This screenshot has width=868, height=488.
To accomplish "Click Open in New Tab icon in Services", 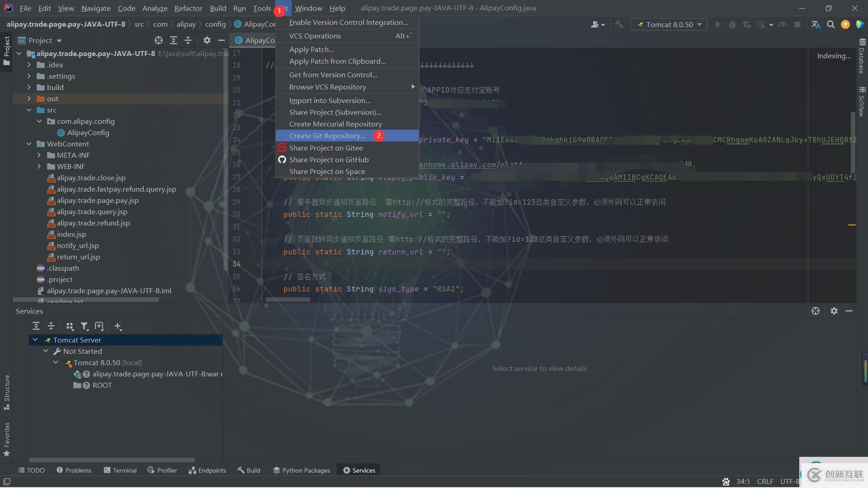I will (99, 326).
